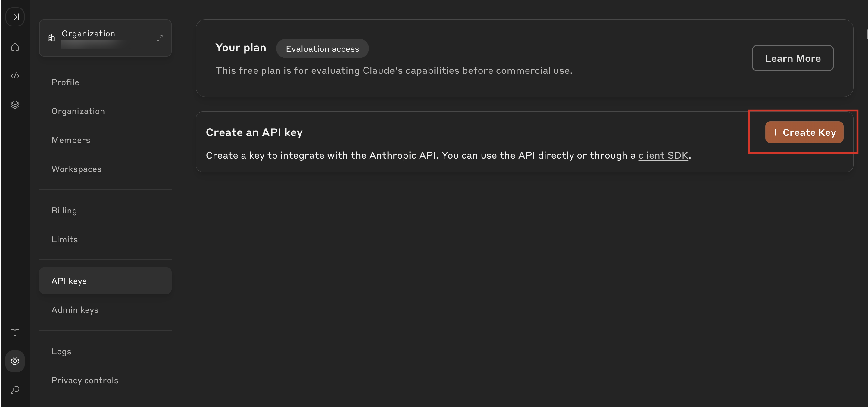The width and height of the screenshot is (868, 407).
Task: Go to Profile settings
Action: tap(65, 82)
